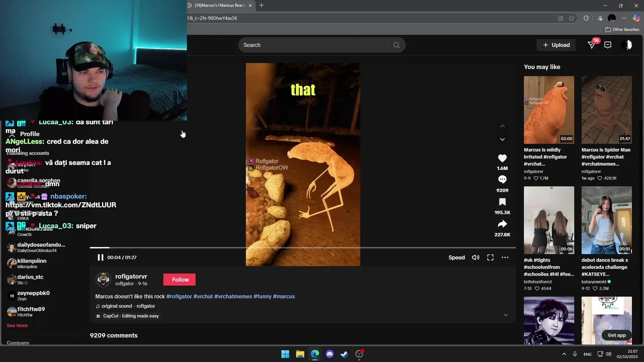Open Edge profile avatar in toolbar
644x362 pixels.
click(x=612, y=18)
